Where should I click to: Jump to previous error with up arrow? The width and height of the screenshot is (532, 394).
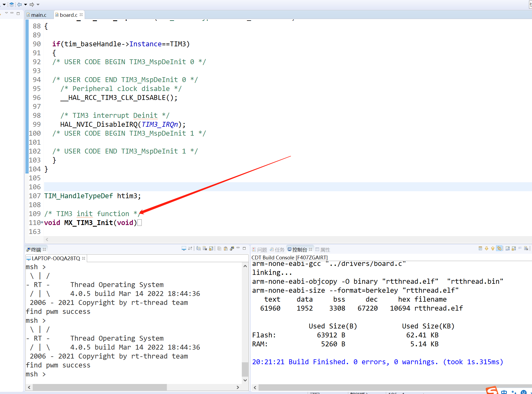(x=493, y=249)
